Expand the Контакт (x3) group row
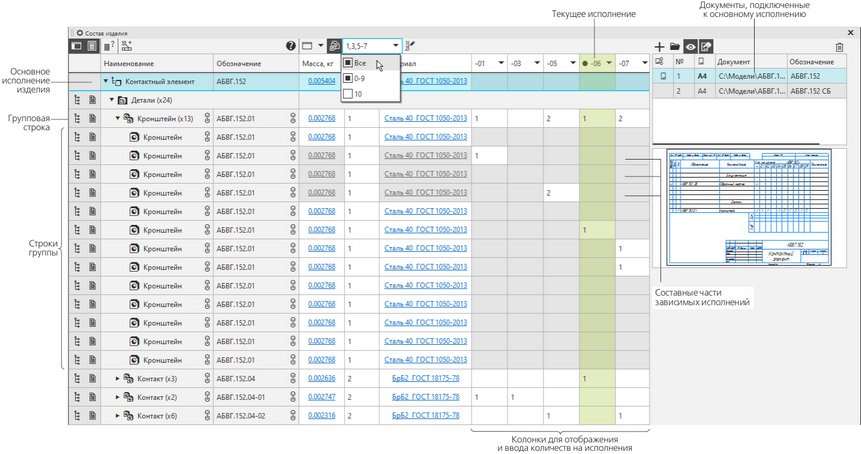Screen dimensions: 861x454 click(x=118, y=379)
